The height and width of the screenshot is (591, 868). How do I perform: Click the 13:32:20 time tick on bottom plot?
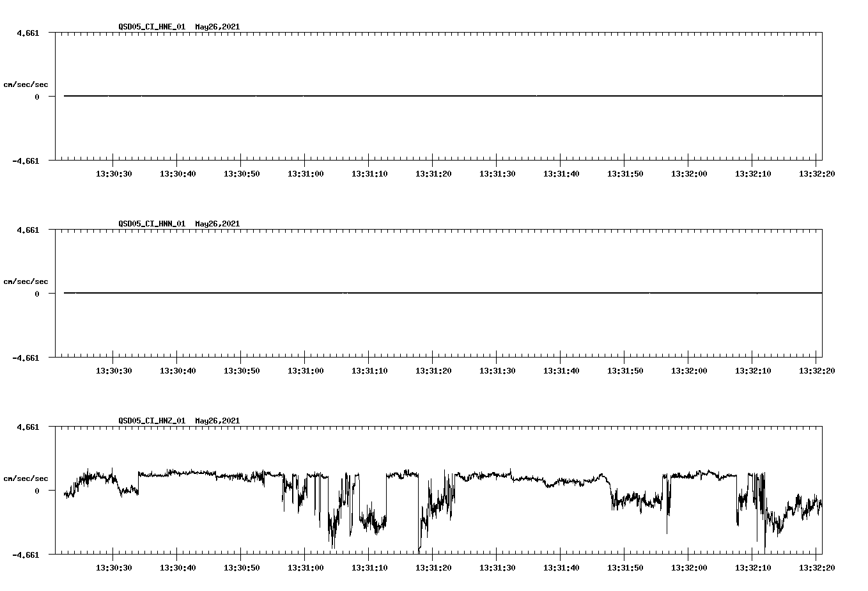[817, 567]
